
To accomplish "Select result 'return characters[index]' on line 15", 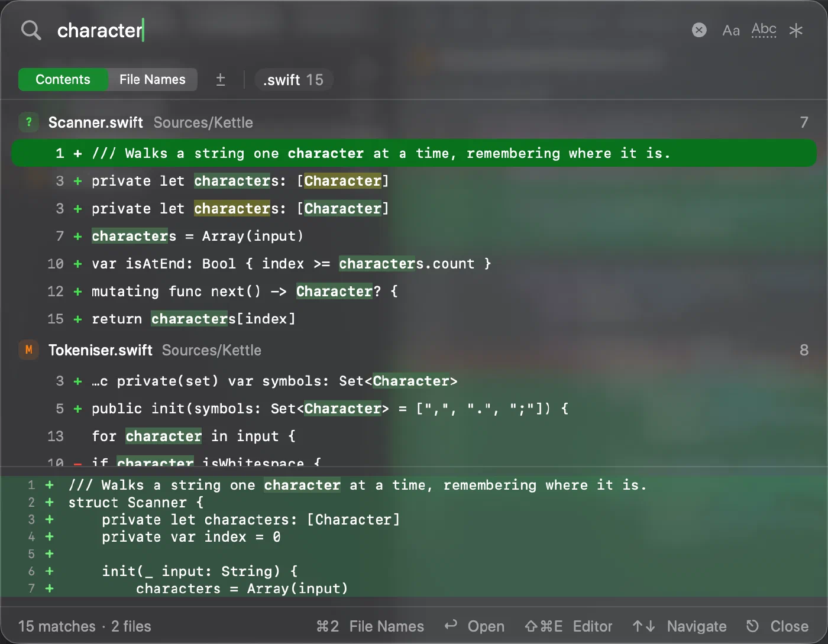I will 414,319.
